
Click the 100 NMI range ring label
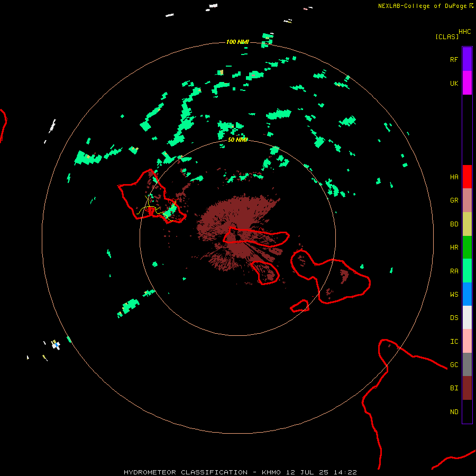[x=237, y=42]
